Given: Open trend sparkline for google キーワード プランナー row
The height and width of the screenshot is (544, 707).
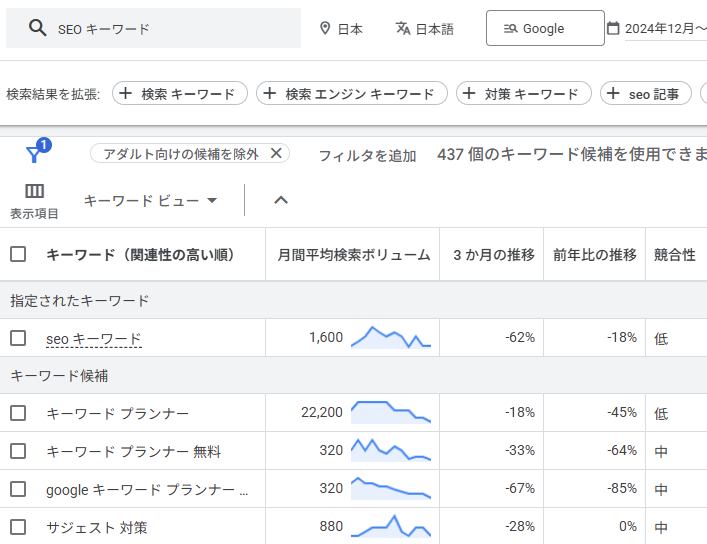Looking at the screenshot, I should 391,488.
